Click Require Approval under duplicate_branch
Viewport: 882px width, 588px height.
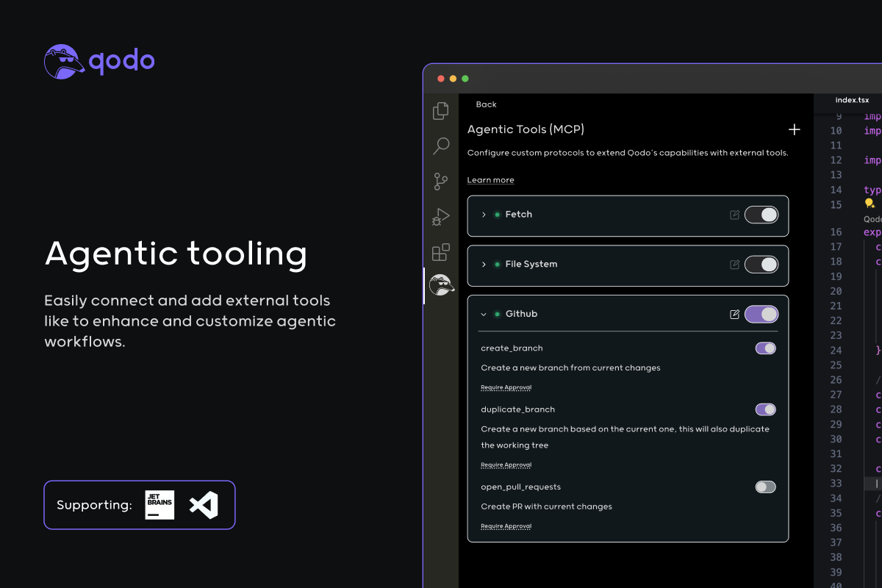coord(506,465)
